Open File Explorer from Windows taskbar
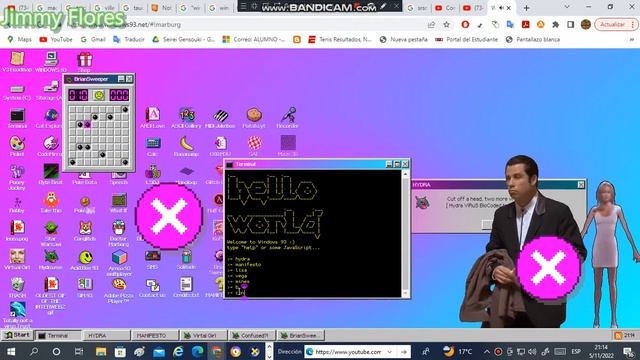 click(101, 351)
